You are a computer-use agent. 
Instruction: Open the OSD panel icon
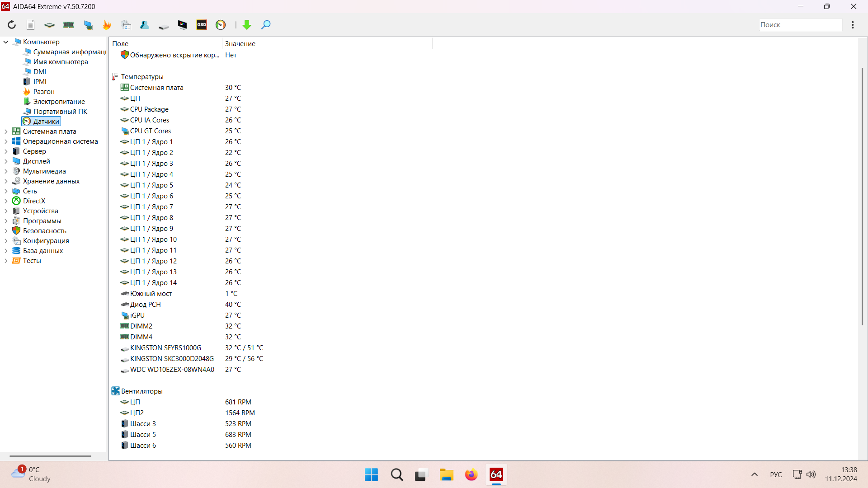pos(202,25)
